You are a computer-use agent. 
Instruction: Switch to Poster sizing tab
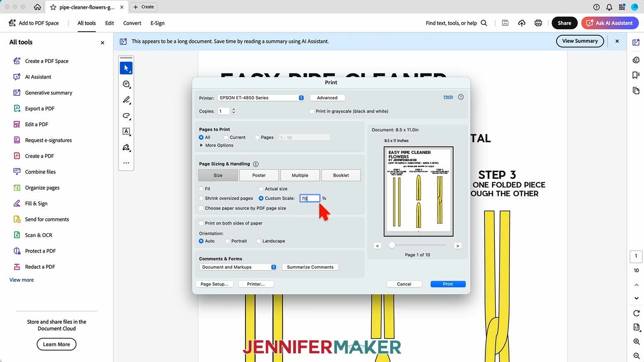pos(259,175)
